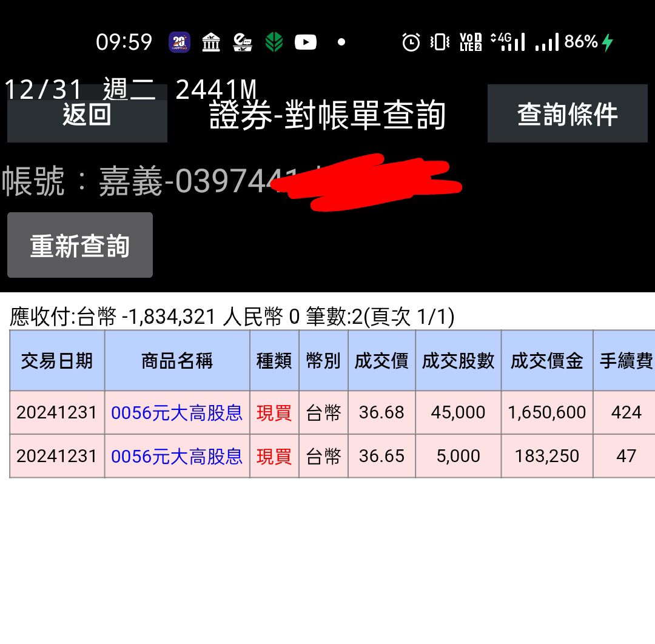Tap the 返回 back button
Viewport: 655px width, 644px height.
(87, 115)
